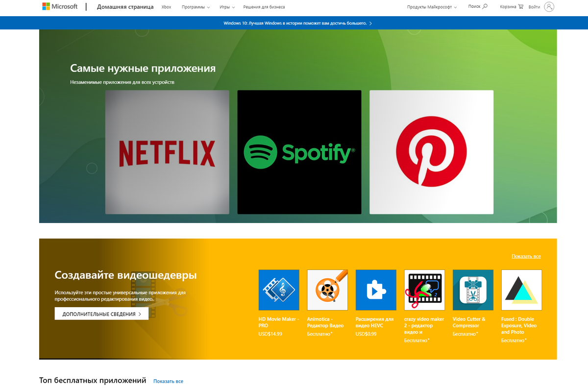This screenshot has width=588, height=391.
Task: Open HD Movie Maker - PRO title
Action: (278, 322)
